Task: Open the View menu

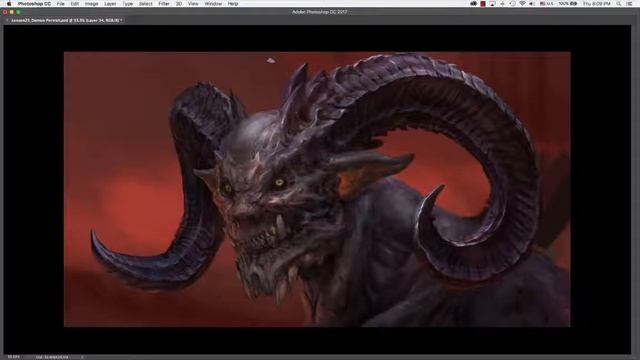Action: tap(193, 4)
